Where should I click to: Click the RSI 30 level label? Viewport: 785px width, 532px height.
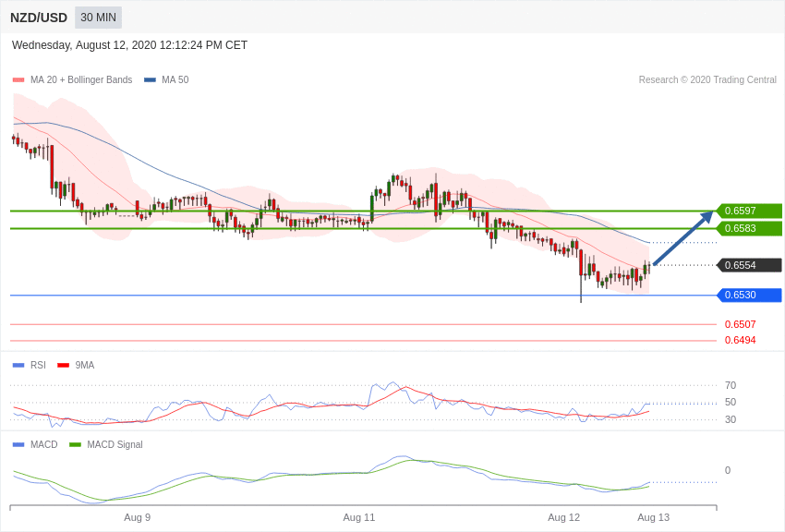pyautogui.click(x=731, y=419)
